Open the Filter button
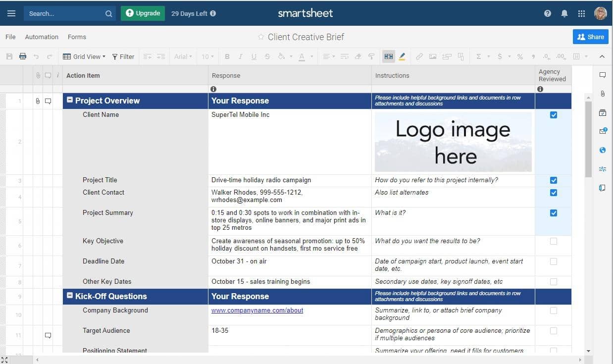The height and width of the screenshot is (364, 614). 123,56
